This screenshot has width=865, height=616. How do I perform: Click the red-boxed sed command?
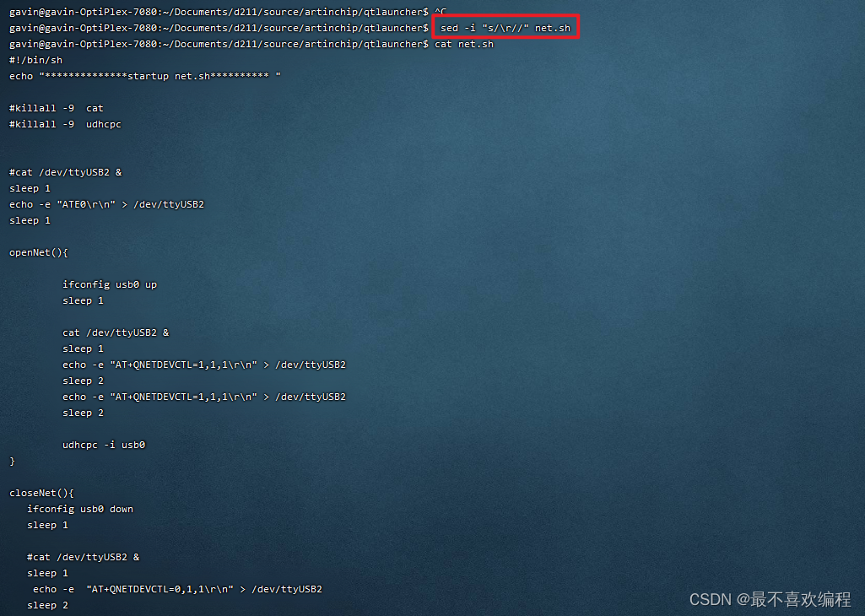pyautogui.click(x=505, y=27)
